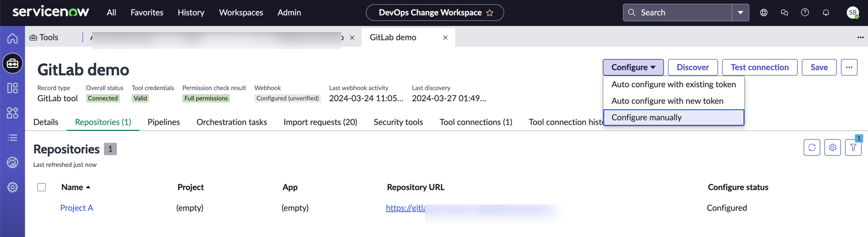868x237 pixels.
Task: Open the Workspaces menu
Action: pos(241,12)
